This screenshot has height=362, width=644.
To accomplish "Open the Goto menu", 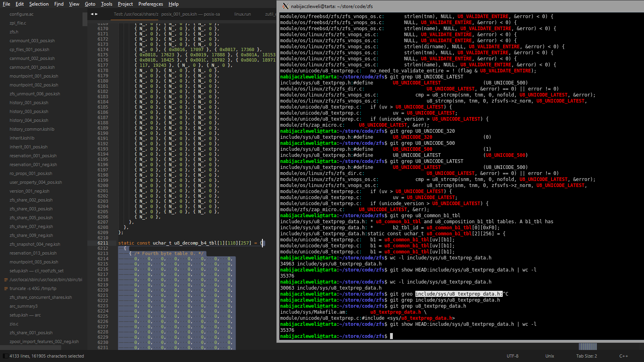I will click(90, 4).
